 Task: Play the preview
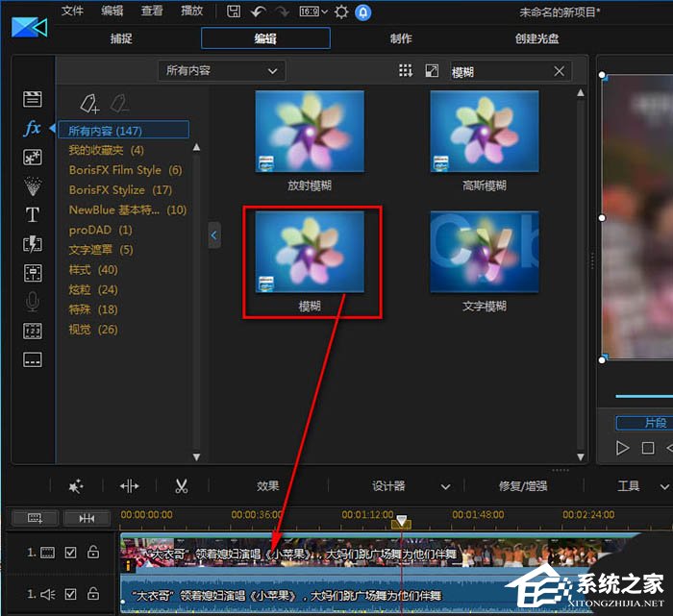coord(622,448)
